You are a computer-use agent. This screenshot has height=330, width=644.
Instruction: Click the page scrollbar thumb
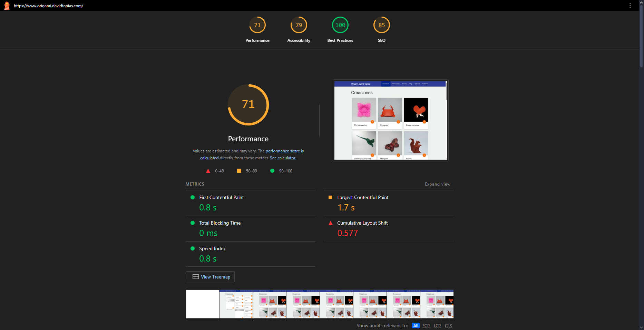click(641, 35)
